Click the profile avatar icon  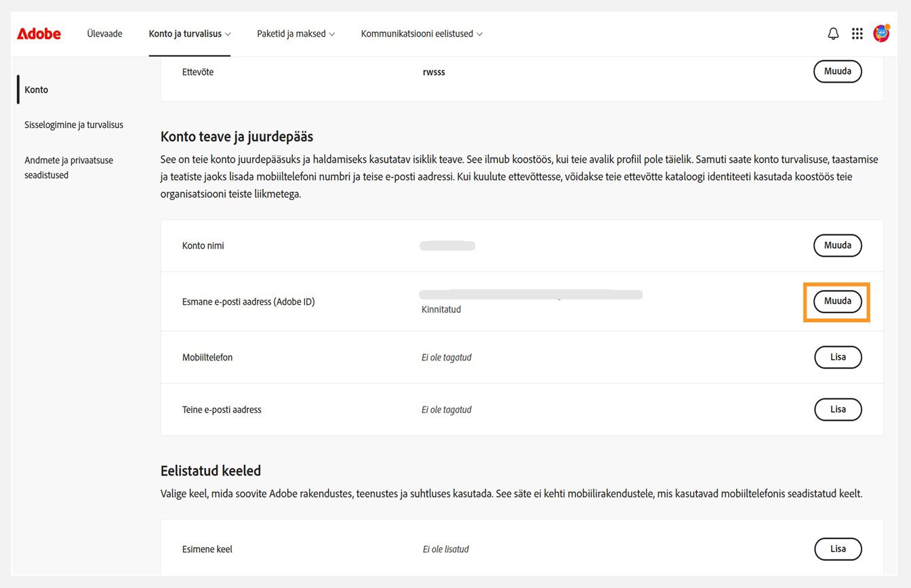pyautogui.click(x=880, y=33)
